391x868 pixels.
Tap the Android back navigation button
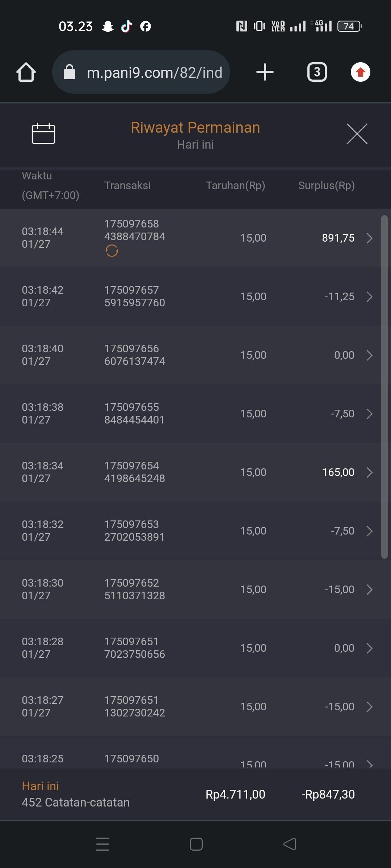tap(290, 844)
